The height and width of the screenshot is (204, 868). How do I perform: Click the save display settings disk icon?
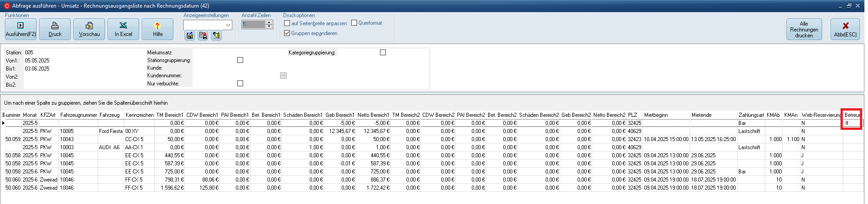(190, 35)
